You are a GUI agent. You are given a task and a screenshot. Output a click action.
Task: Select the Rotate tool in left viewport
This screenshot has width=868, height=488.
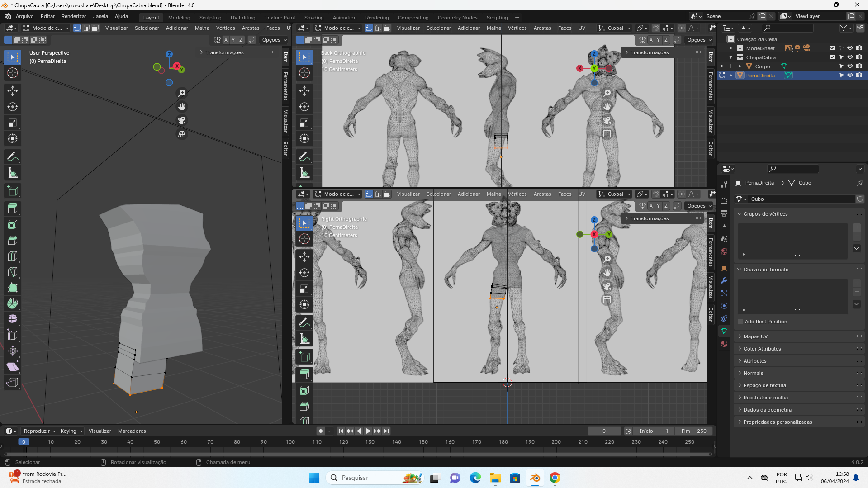click(13, 107)
